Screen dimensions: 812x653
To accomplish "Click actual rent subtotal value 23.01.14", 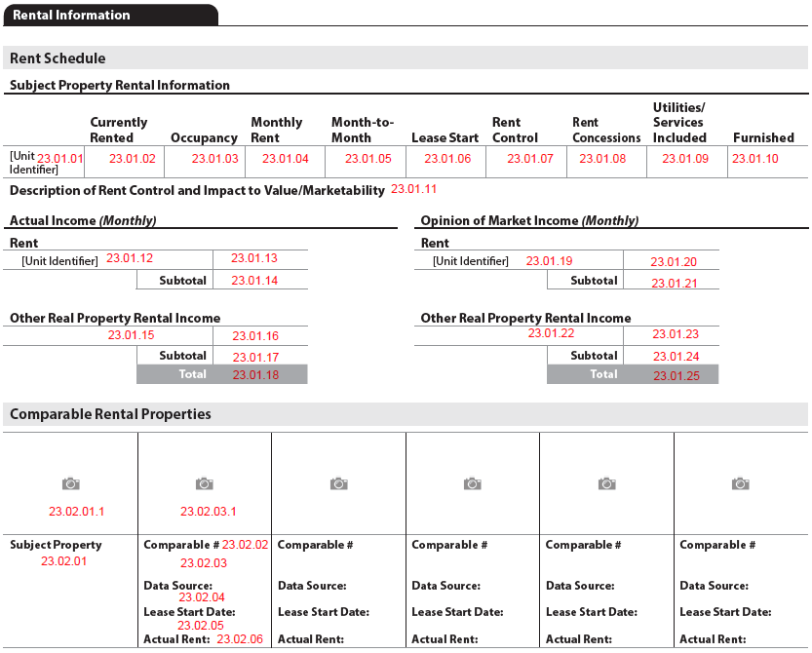I will click(x=254, y=280).
